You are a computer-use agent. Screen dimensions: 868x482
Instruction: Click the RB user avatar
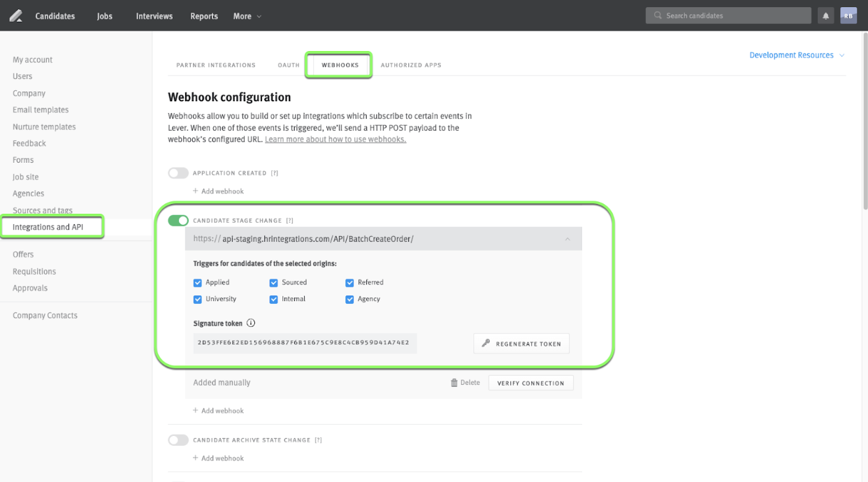848,15
